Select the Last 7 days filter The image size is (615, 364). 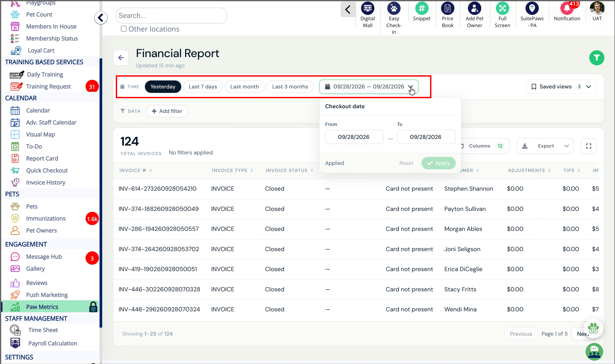[203, 87]
